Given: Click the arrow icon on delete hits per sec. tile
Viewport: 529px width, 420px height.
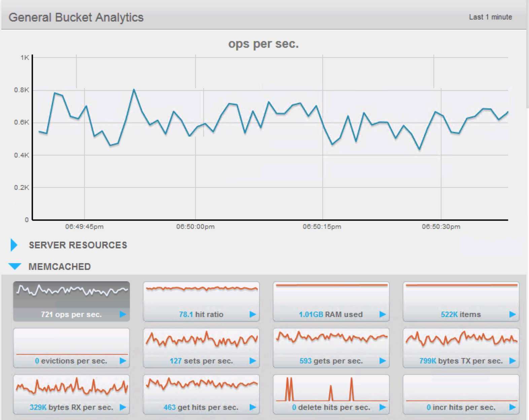Looking at the screenshot, I should pos(383,407).
